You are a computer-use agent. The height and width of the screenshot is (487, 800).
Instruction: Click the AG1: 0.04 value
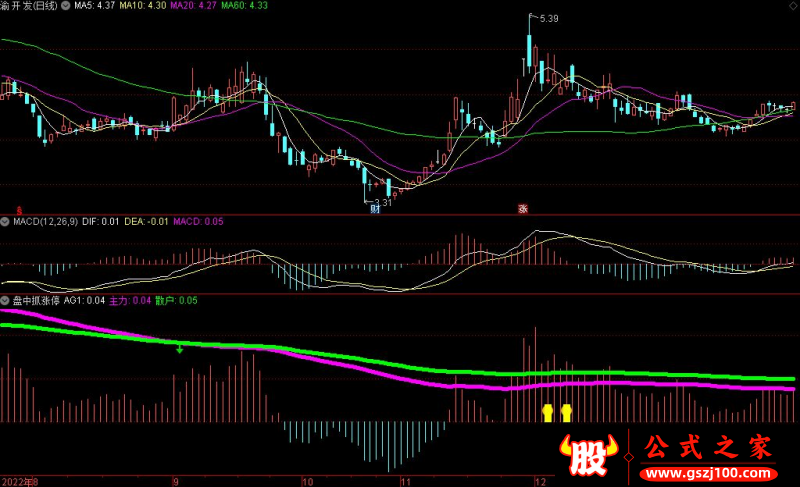[x=84, y=300]
